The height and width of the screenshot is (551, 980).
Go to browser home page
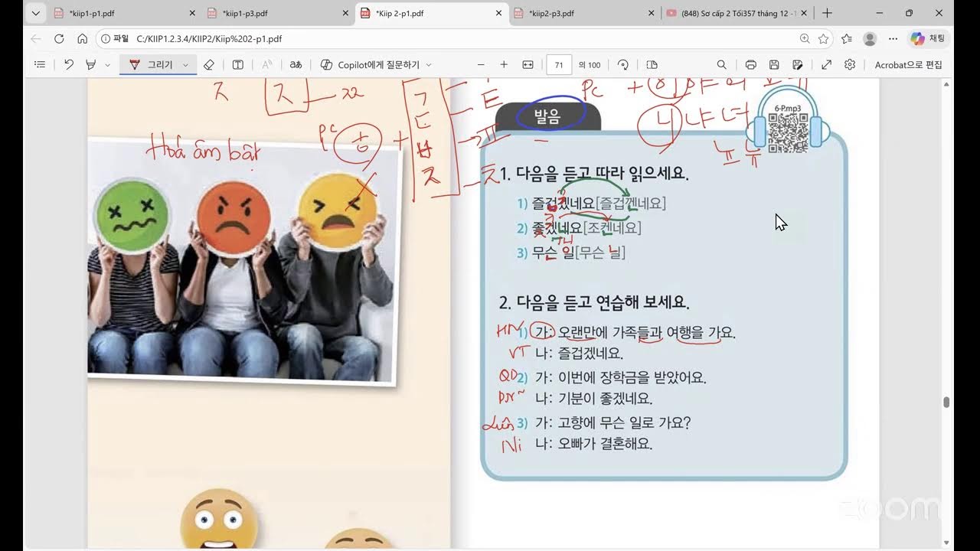pyautogui.click(x=82, y=38)
